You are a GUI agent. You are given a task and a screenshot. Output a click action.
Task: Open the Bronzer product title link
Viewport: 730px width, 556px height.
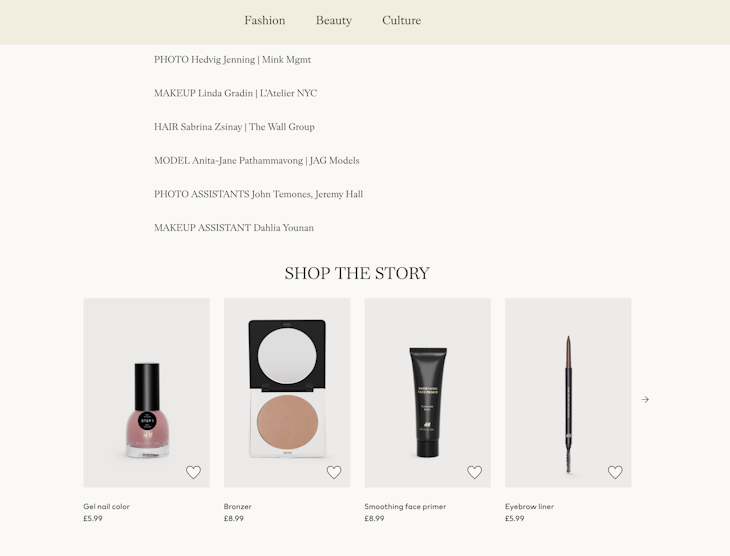(x=237, y=506)
